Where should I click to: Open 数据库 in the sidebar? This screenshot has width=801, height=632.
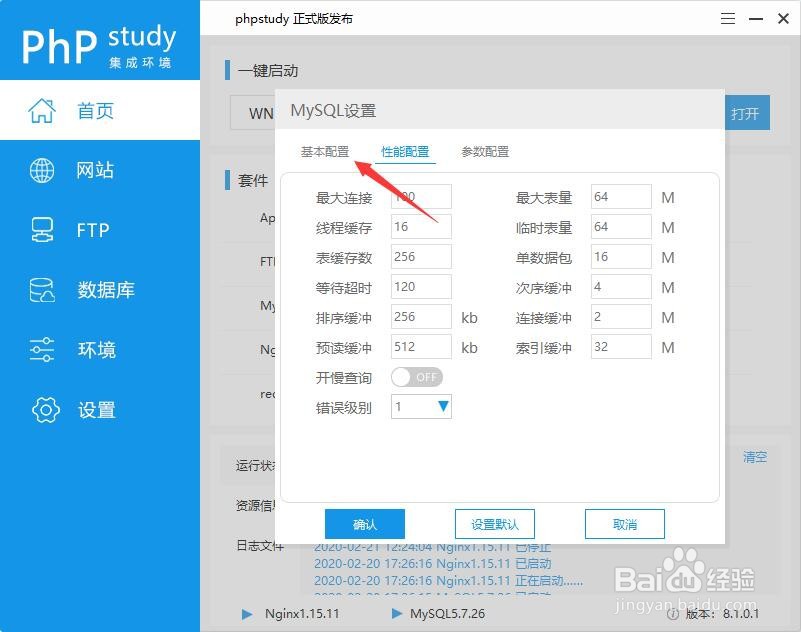click(x=100, y=290)
